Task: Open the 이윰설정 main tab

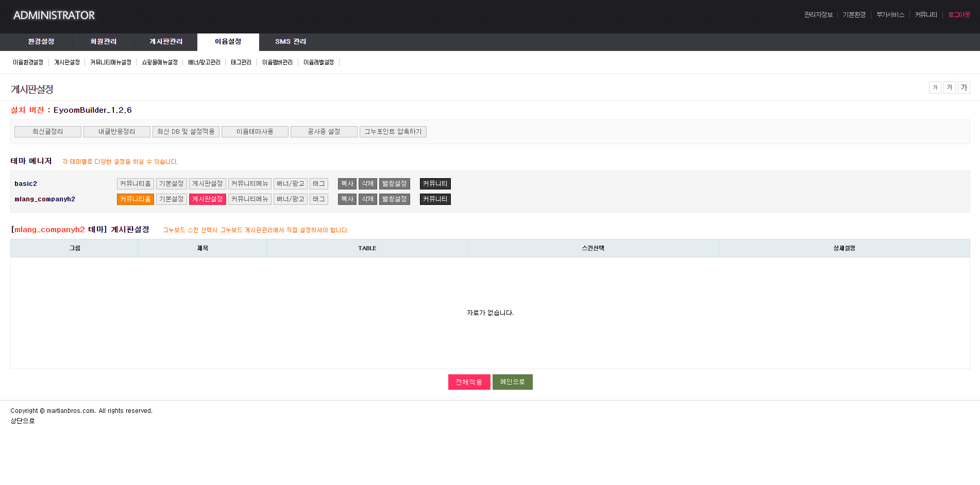Action: [x=228, y=42]
